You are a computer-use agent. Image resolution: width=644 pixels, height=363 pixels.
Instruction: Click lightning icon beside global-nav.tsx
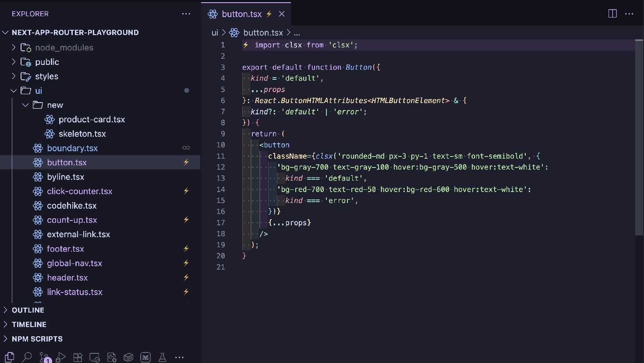coord(186,263)
